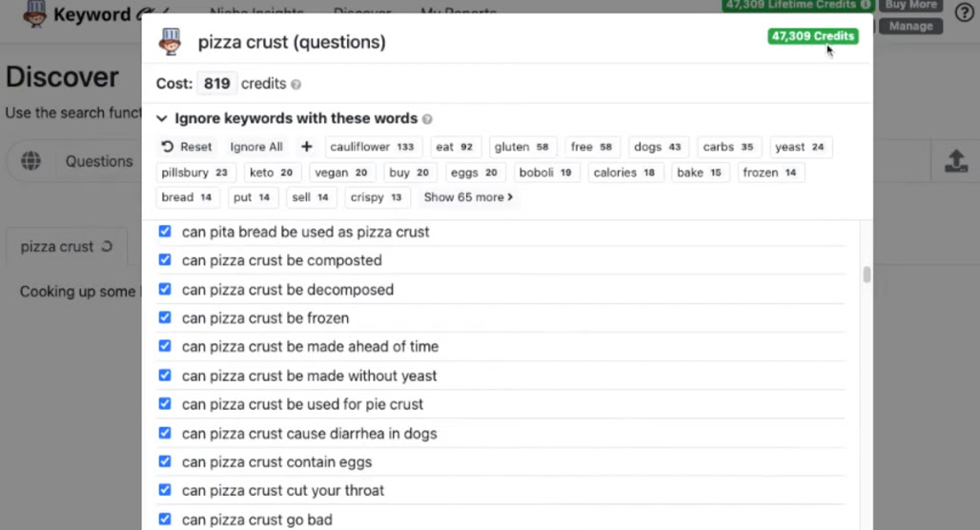The height and width of the screenshot is (530, 980).
Task: Uncheck 'can pizza crust be used for pie crust'
Action: point(164,404)
